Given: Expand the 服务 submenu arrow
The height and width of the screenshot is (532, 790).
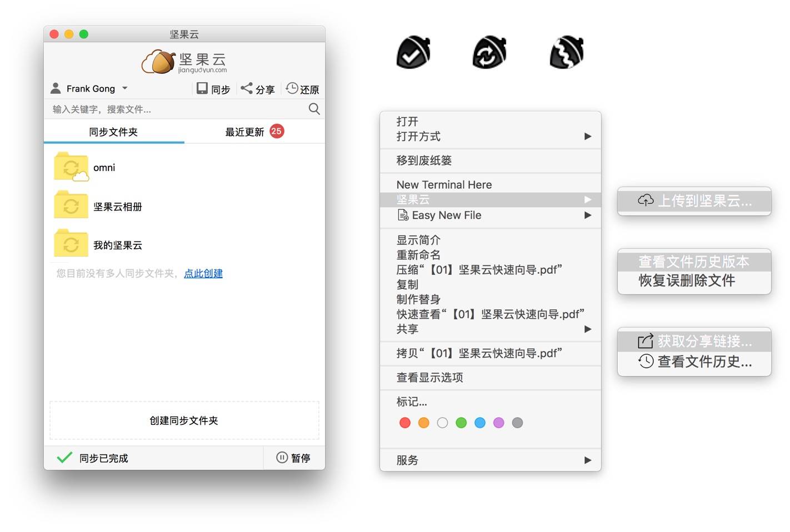Looking at the screenshot, I should (588, 460).
